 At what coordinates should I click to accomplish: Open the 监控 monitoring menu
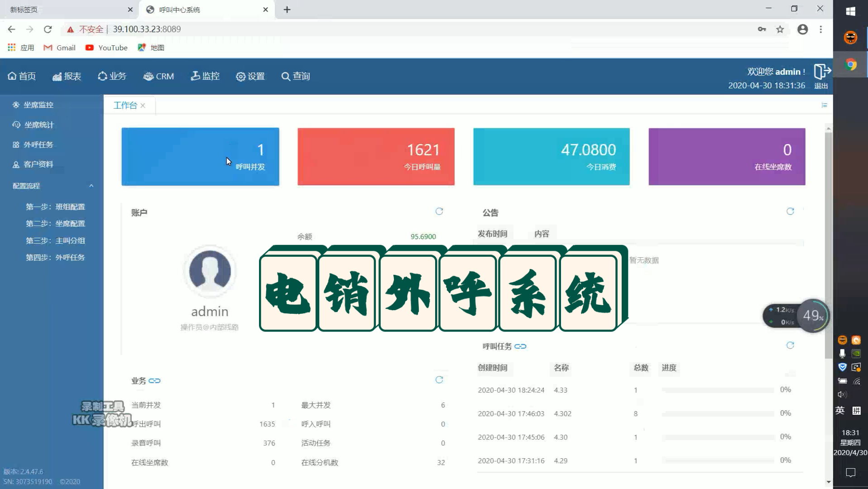tap(205, 76)
